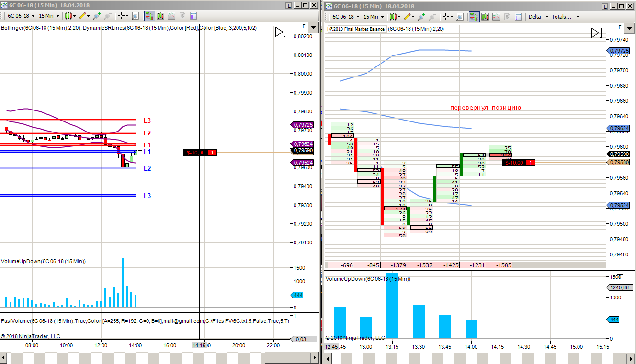636x364 pixels.
Task: Click the left chart window title icon
Action: 5,5
